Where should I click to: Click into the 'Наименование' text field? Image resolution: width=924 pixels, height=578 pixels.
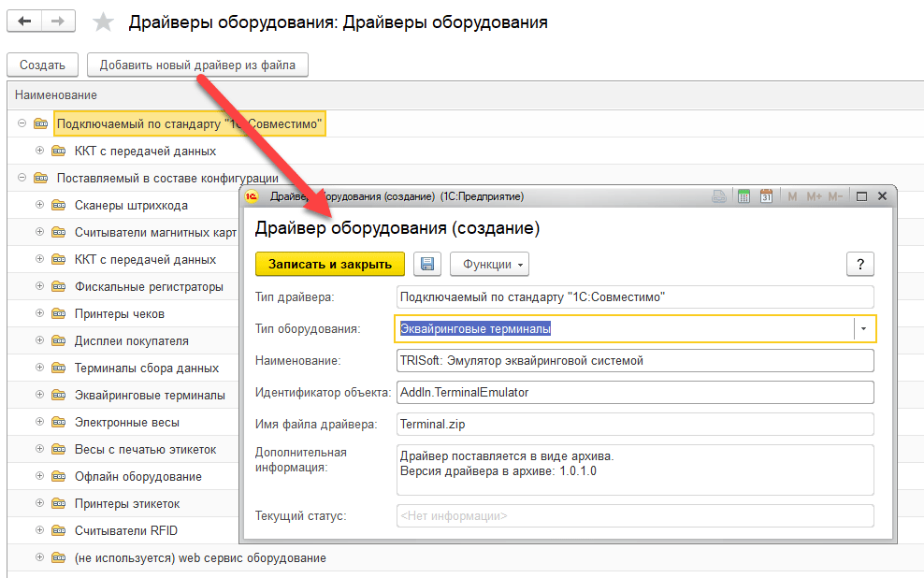pyautogui.click(x=634, y=360)
